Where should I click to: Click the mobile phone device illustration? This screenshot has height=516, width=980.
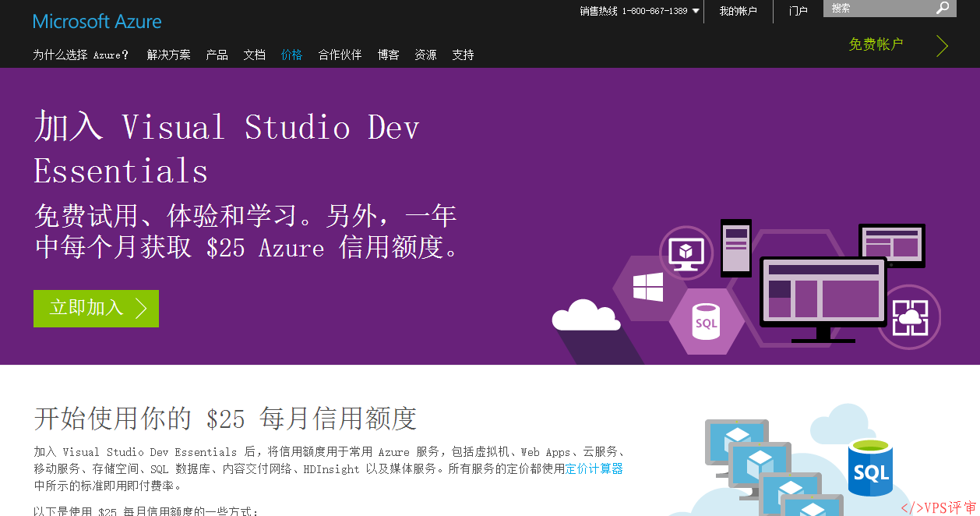point(736,248)
